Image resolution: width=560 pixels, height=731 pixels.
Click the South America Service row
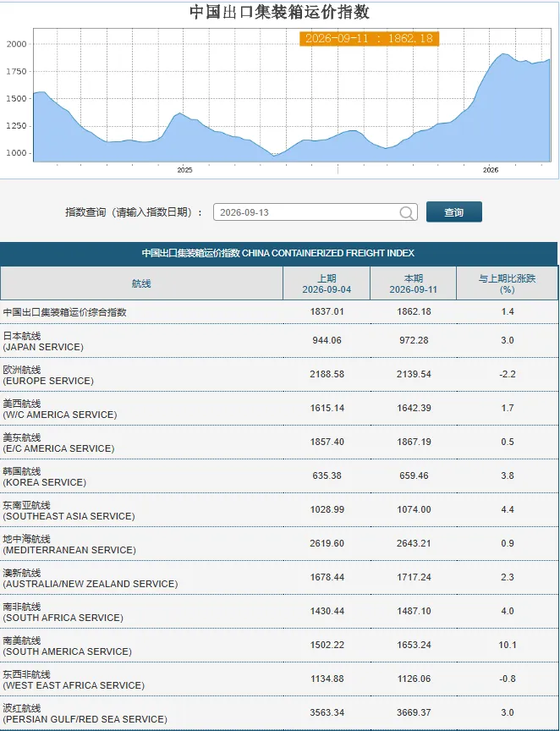tap(279, 646)
